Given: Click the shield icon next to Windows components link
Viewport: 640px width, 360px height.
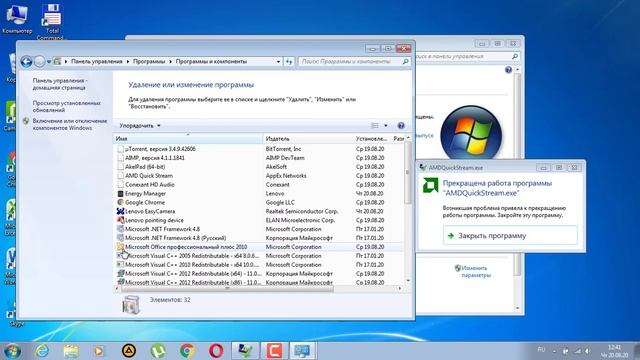Looking at the screenshot, I should 26,121.
